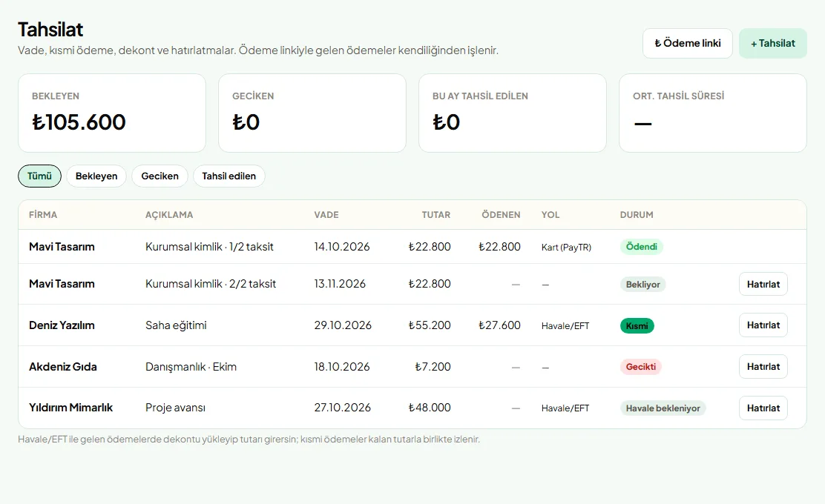Screen dimensions: 825x504
Task: Select the Tümü filter tab
Action: tap(39, 176)
